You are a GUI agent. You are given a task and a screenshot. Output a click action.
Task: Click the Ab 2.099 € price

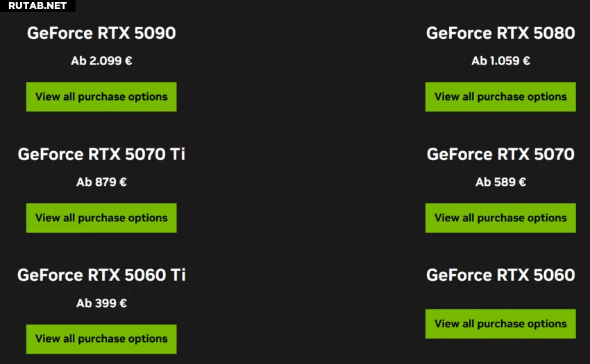click(101, 60)
